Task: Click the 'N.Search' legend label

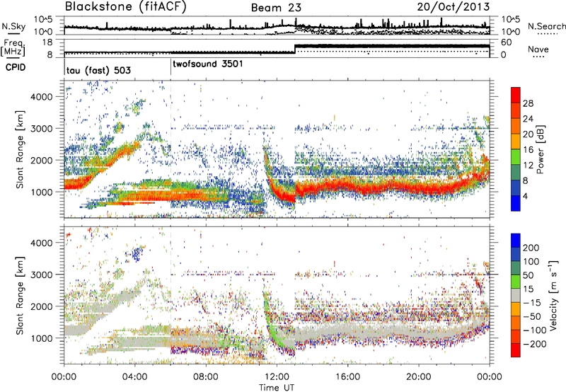Action: point(546,26)
